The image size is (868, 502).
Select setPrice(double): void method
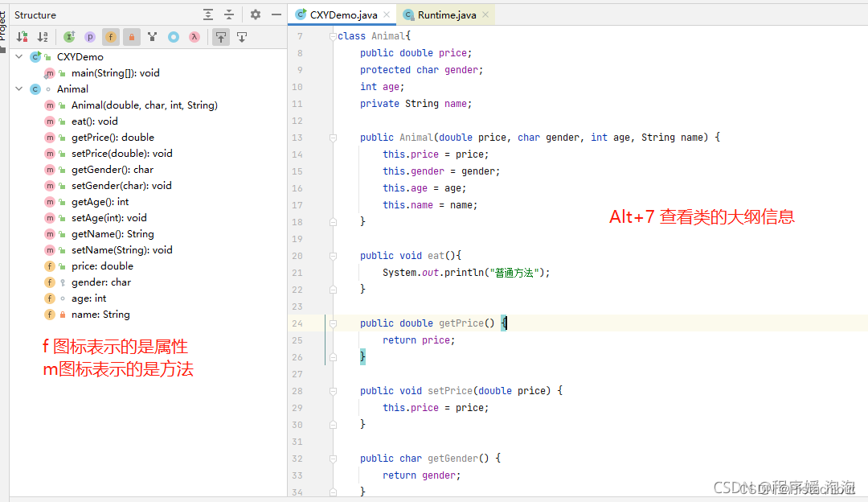click(x=122, y=153)
